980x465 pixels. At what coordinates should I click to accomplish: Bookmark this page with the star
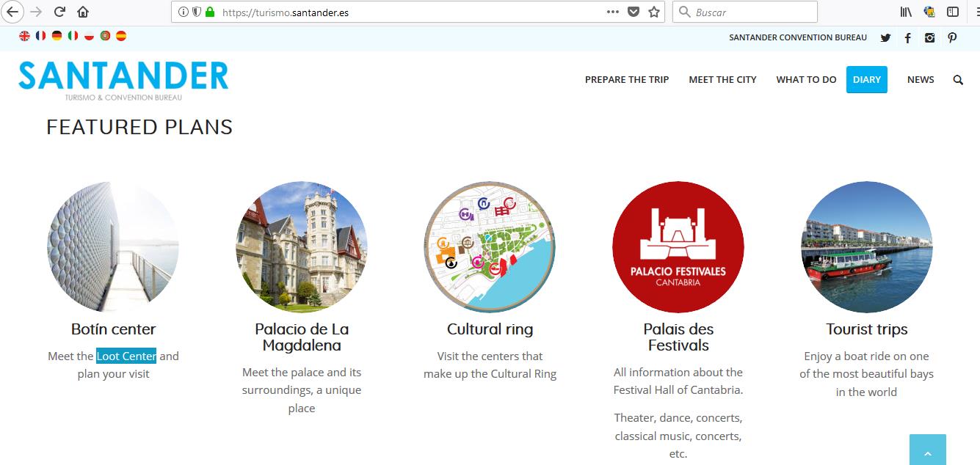click(654, 12)
